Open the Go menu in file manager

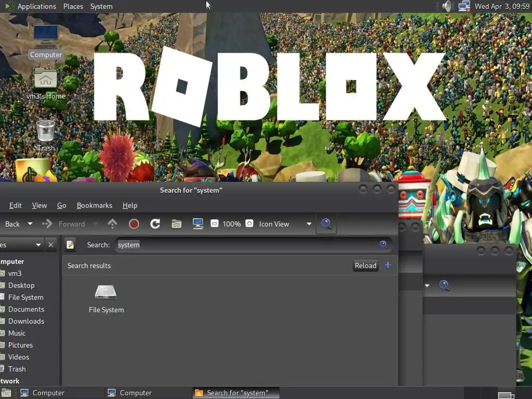pos(61,205)
